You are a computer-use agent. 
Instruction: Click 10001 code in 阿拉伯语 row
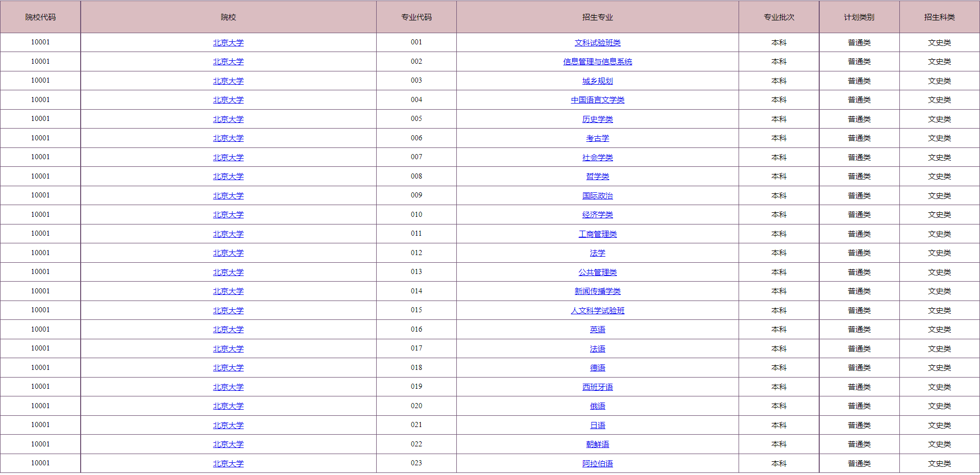(40, 463)
